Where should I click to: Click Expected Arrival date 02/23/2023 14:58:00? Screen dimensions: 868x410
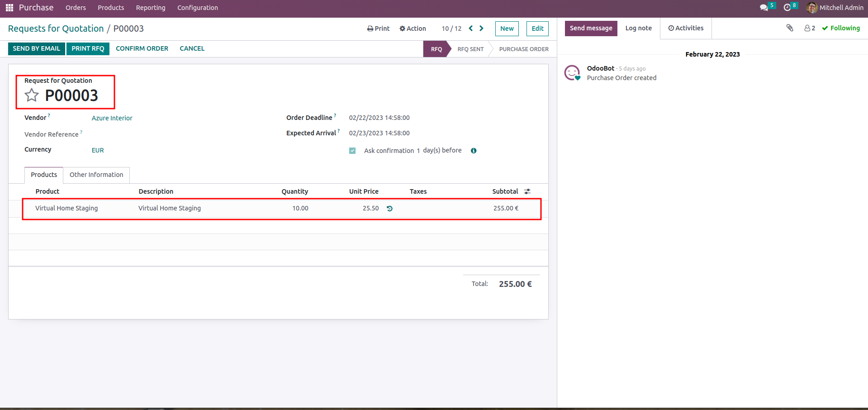(x=379, y=133)
